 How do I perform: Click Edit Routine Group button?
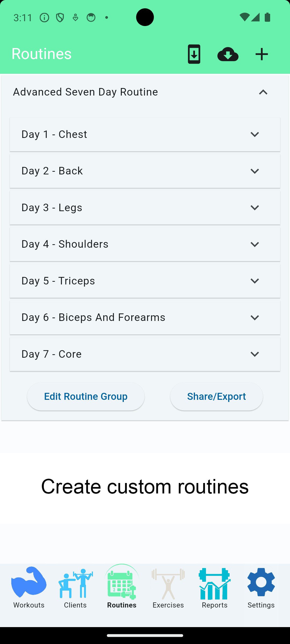(86, 396)
